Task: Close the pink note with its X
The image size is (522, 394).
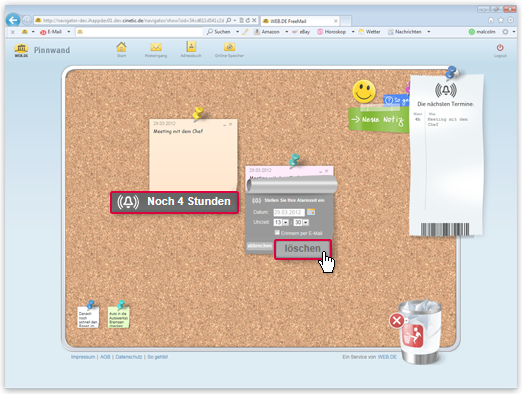Action: pos(327,171)
